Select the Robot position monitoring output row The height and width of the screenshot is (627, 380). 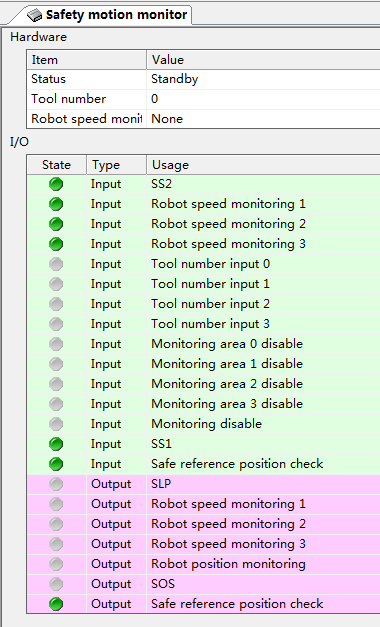coord(203,564)
